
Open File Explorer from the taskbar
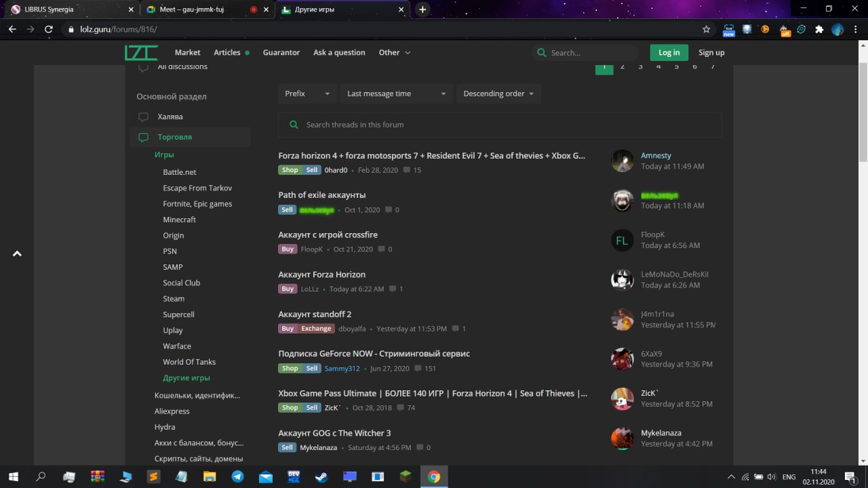click(x=210, y=476)
